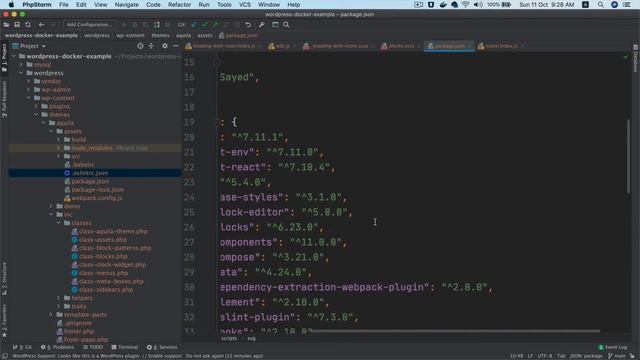Click the themes breadcrumb in navigation bar
Viewport: 640px width, 360px height.
[x=160, y=36]
